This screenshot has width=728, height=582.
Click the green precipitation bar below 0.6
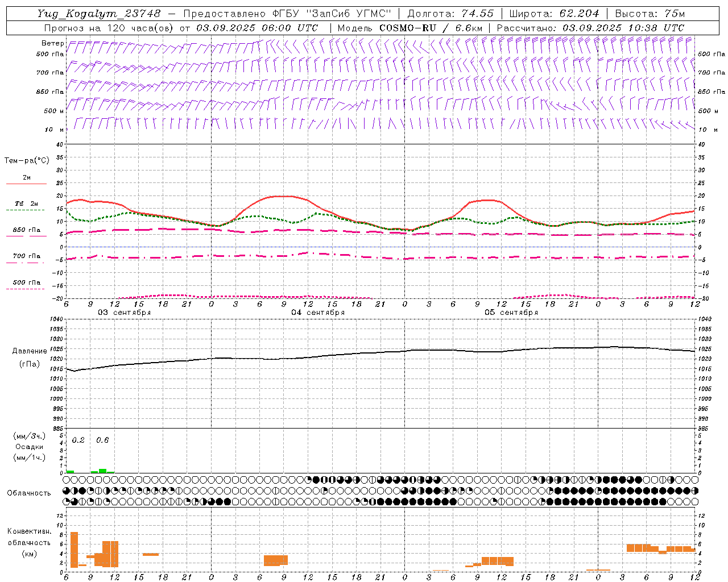pos(102,471)
